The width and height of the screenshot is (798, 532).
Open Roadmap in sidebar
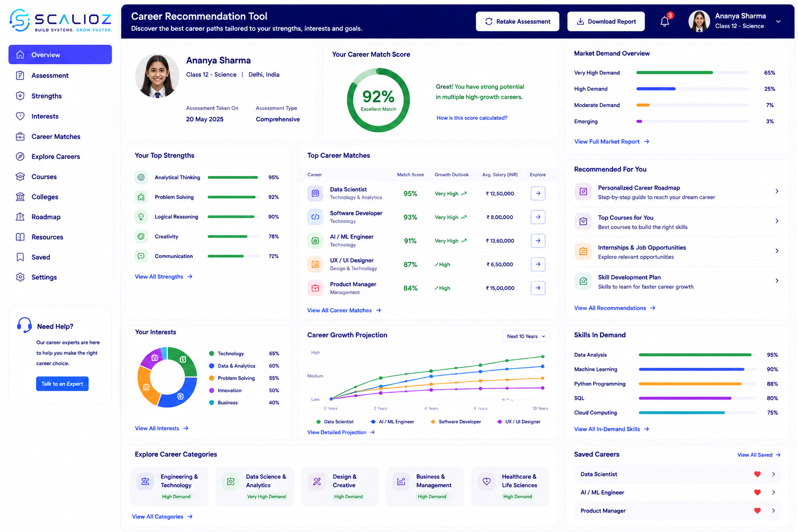(x=60, y=217)
